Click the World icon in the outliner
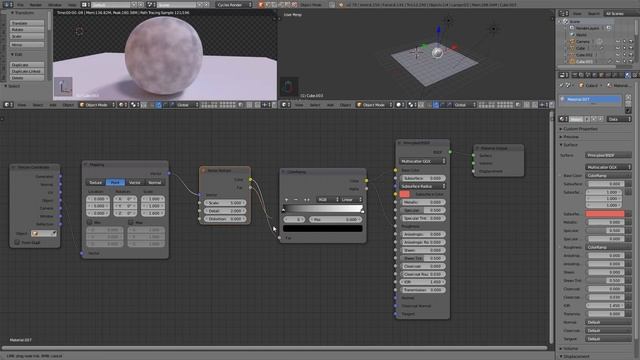Viewport: 640px width, 360px height. (572, 35)
